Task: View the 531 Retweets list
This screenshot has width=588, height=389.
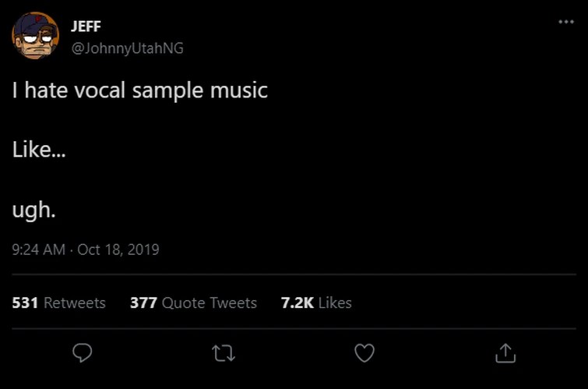Action: (59, 302)
